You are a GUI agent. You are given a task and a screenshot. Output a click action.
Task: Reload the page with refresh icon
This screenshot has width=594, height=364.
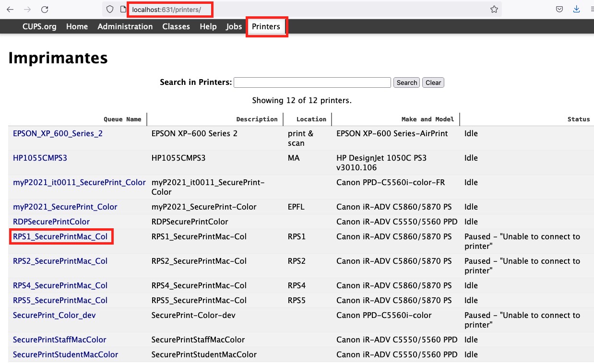45,10
